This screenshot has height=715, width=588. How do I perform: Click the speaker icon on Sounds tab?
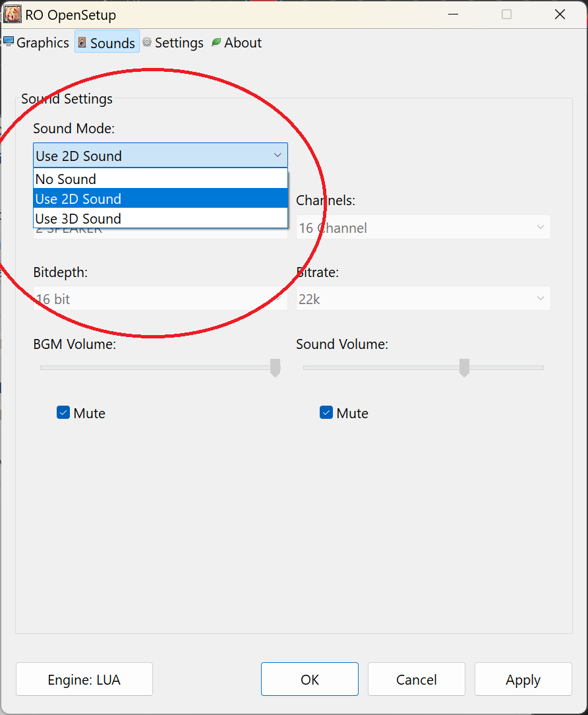point(82,43)
